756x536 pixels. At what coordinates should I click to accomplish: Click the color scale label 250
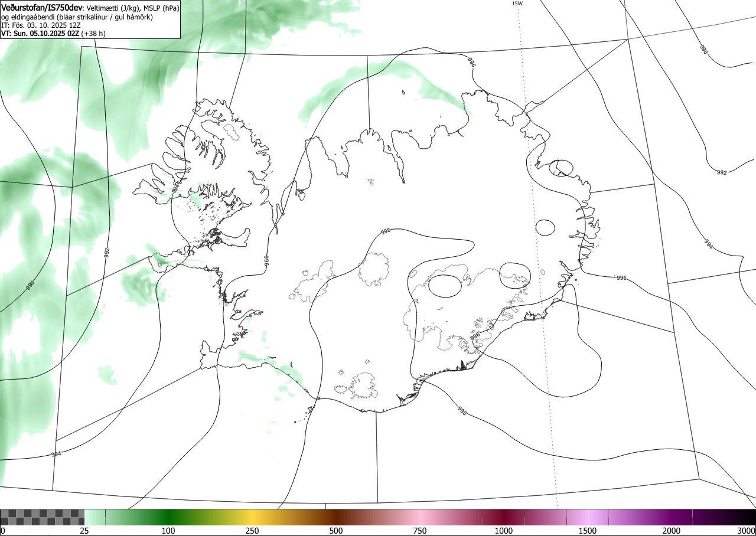(252, 531)
